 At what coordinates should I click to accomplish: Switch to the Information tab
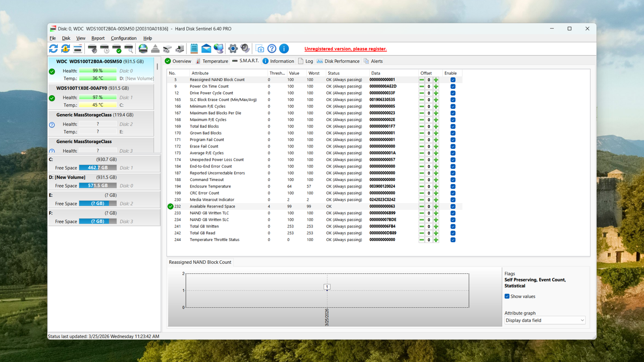point(278,61)
